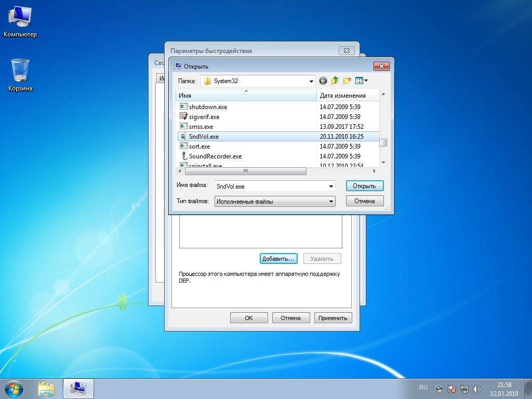Open Action Center flag tray icon
The image size is (532, 399).
[x=451, y=389]
